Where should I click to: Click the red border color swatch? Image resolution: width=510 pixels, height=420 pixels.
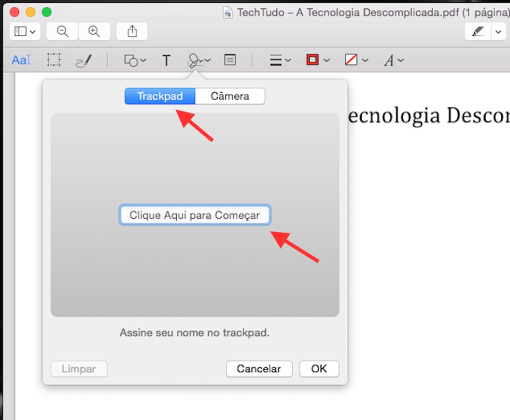[x=313, y=60]
